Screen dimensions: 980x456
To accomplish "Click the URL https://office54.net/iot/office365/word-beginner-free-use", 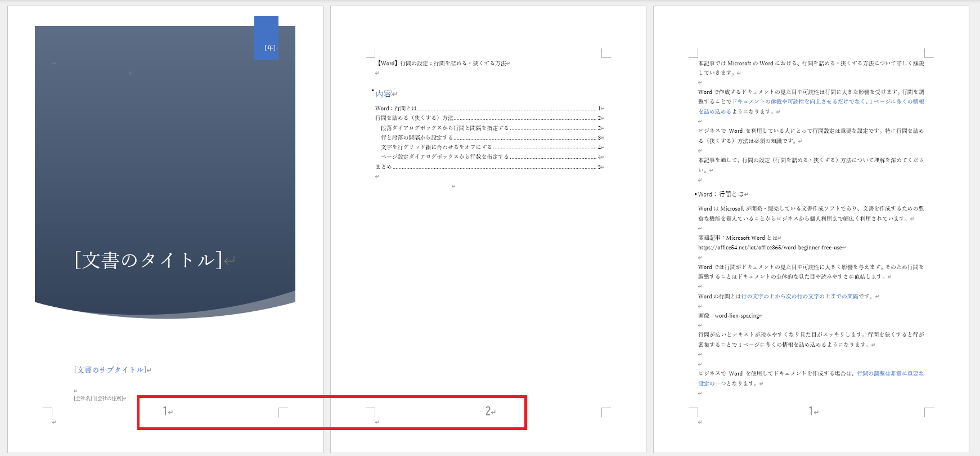I will pyautogui.click(x=770, y=248).
